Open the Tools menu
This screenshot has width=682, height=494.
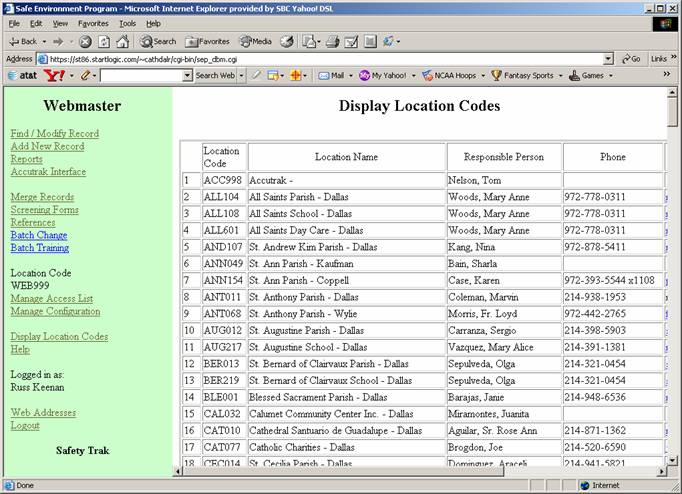[x=127, y=23]
